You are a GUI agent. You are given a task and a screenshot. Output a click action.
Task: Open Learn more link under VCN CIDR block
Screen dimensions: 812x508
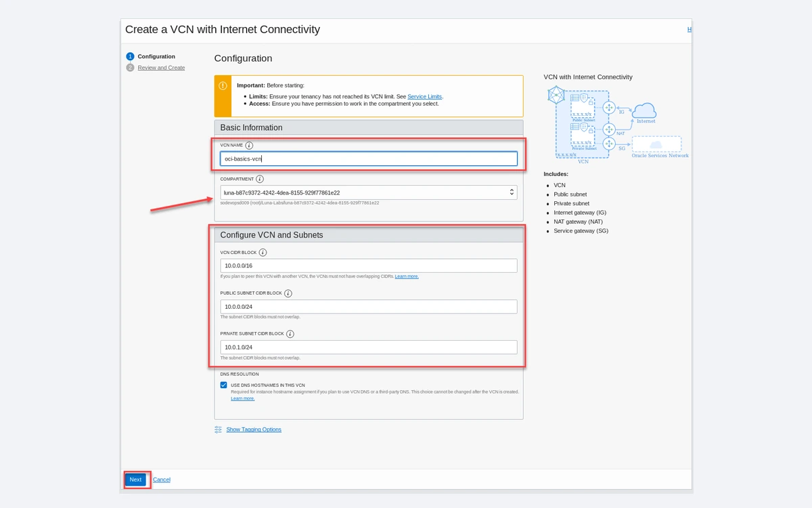[407, 276]
